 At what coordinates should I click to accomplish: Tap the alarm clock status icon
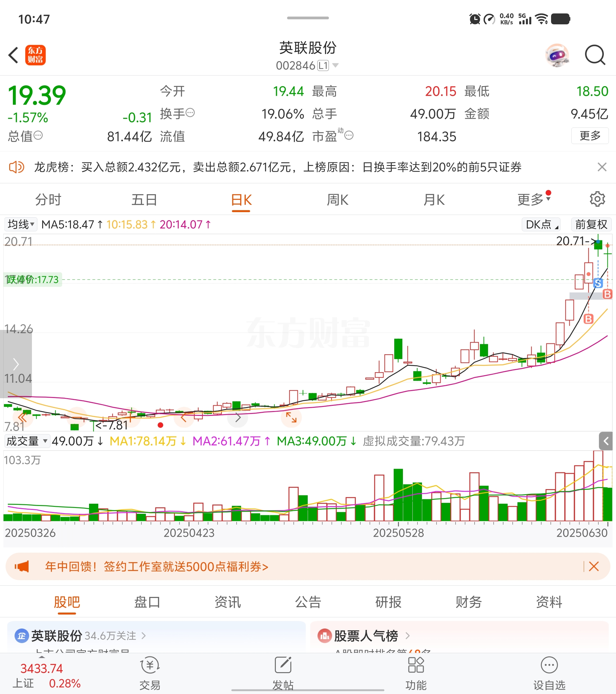pos(475,19)
